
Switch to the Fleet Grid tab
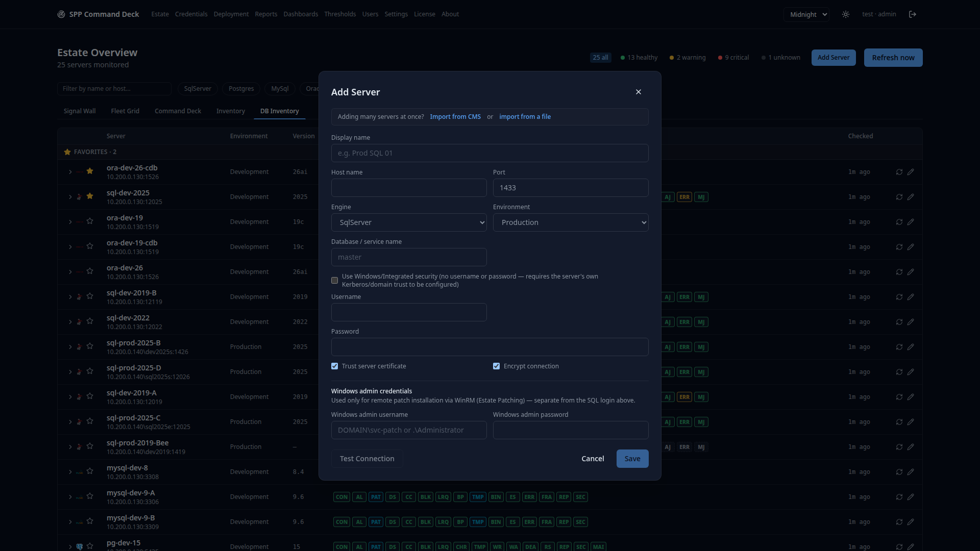pyautogui.click(x=125, y=111)
